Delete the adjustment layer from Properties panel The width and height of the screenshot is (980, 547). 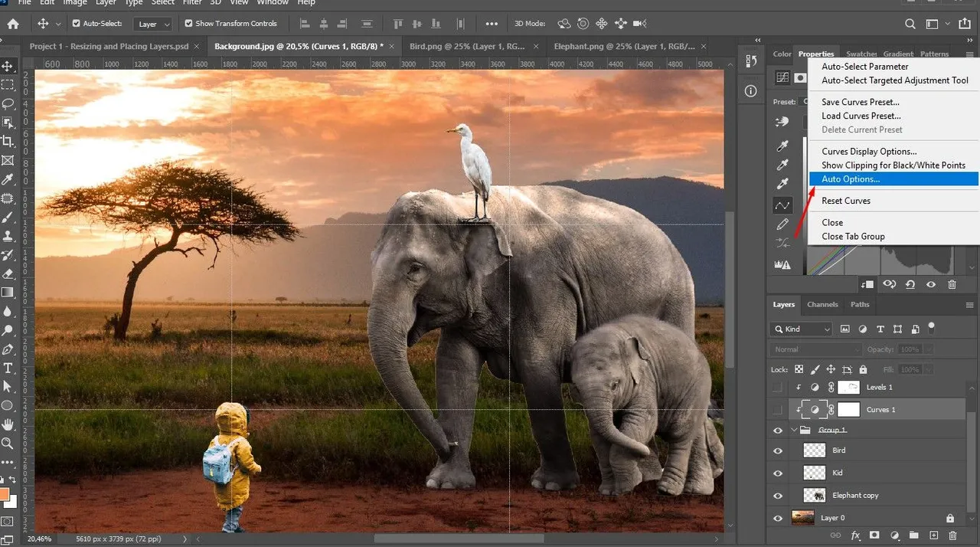point(952,284)
